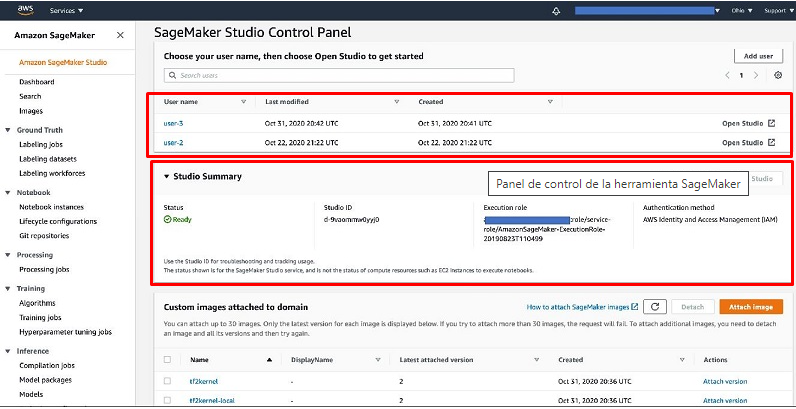This screenshot has width=796, height=409.
Task: Sort images by Name ascending arrow
Action: tap(270, 360)
